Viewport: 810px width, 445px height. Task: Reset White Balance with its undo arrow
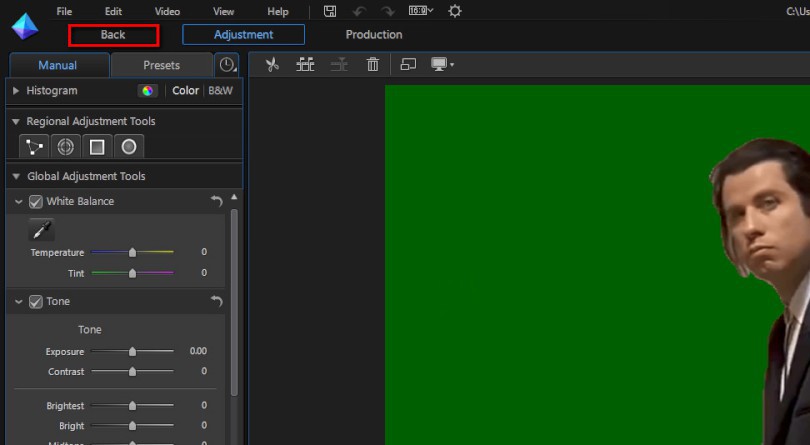[217, 201]
